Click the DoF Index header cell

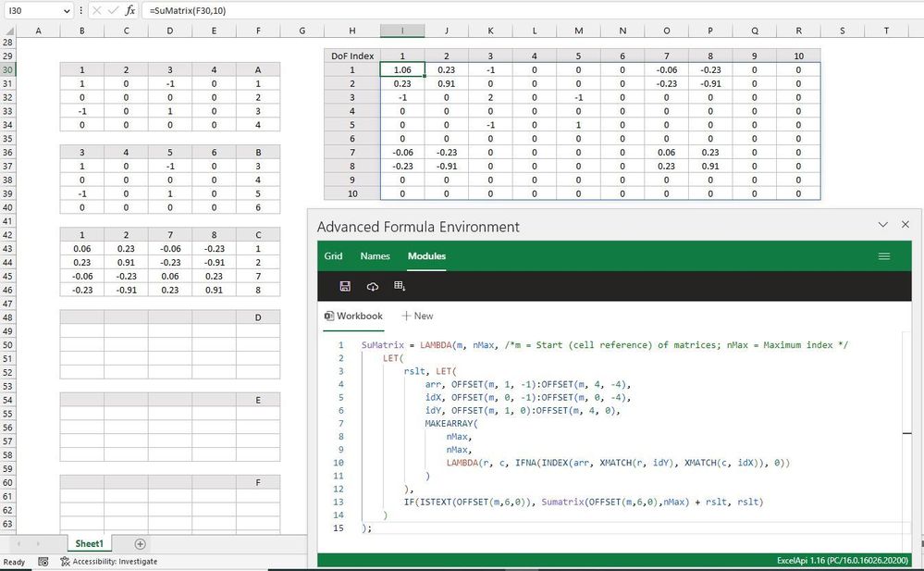click(x=352, y=56)
